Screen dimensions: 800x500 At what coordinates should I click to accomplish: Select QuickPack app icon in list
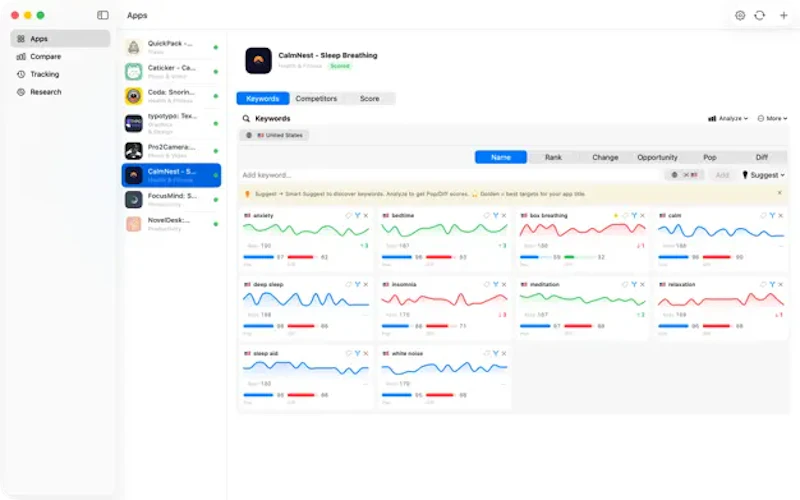click(x=134, y=47)
